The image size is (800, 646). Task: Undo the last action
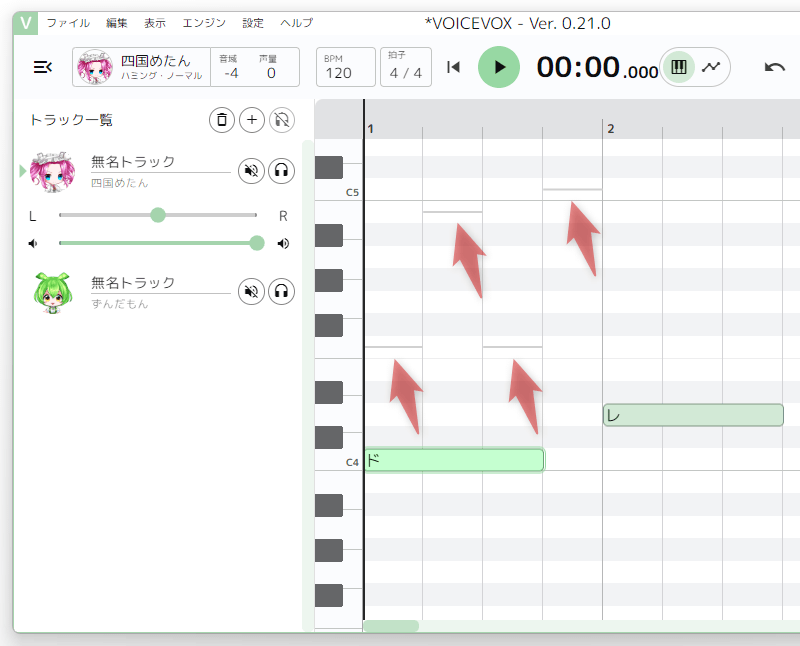[x=774, y=67]
